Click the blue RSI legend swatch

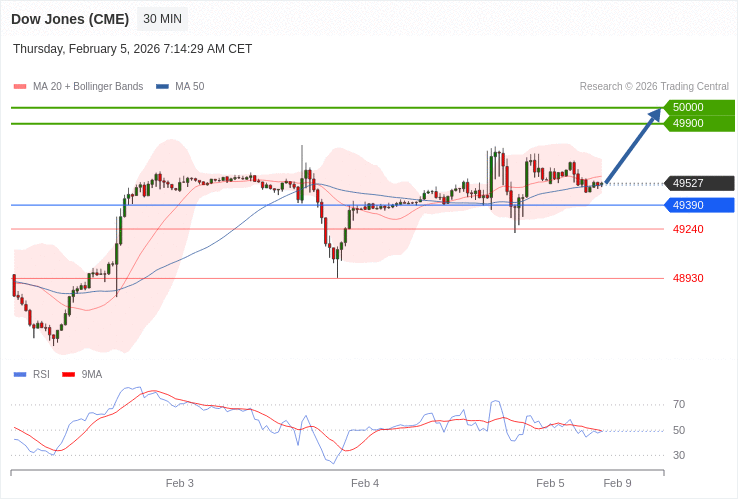pyautogui.click(x=20, y=375)
